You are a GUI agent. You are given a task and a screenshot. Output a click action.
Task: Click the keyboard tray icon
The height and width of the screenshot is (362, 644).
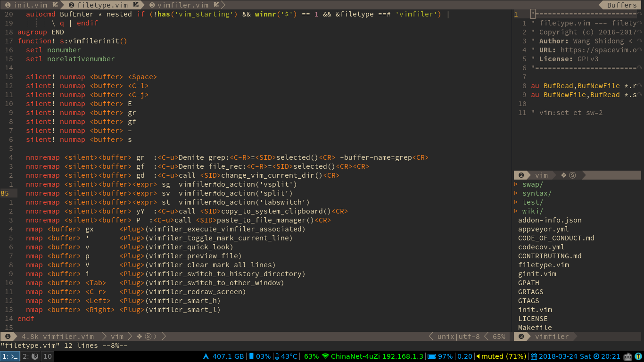[x=627, y=356]
